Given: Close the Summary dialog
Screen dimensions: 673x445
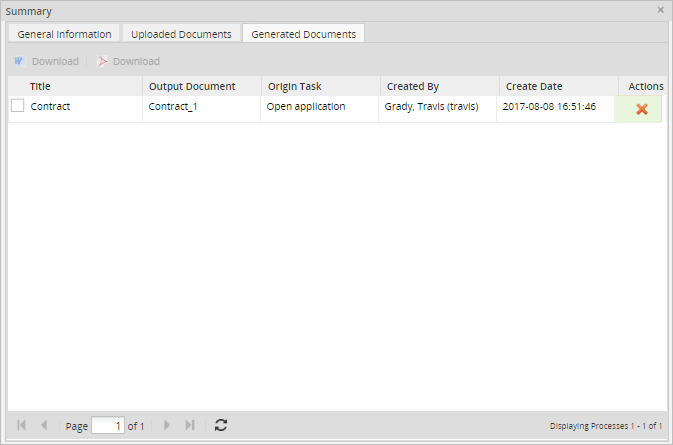Looking at the screenshot, I should pos(660,10).
